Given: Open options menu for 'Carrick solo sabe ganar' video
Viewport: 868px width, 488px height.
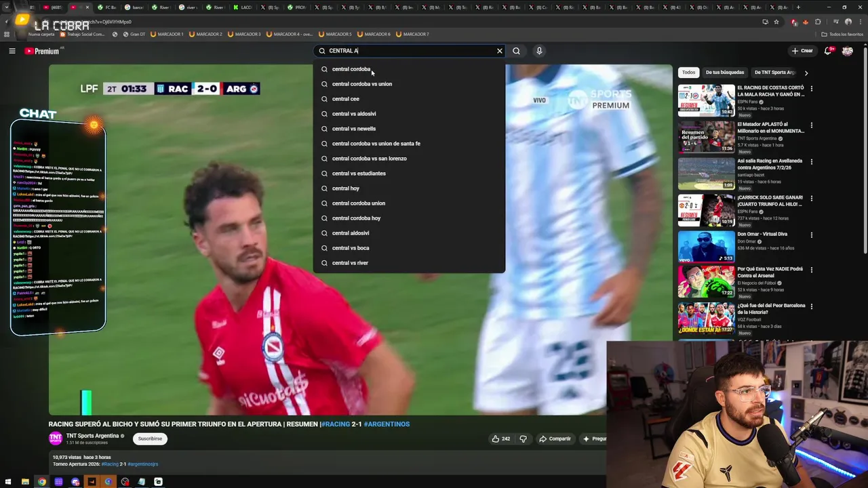Looking at the screenshot, I should (x=811, y=199).
